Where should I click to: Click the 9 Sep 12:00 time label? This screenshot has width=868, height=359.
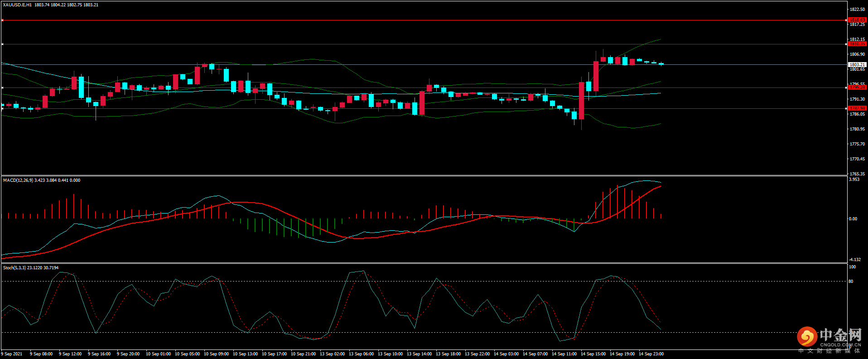pyautogui.click(x=70, y=354)
